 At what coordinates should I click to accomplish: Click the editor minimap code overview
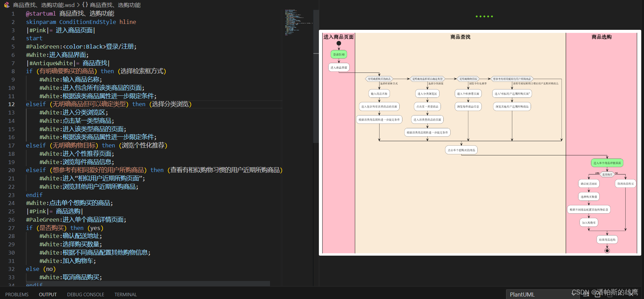point(298,23)
